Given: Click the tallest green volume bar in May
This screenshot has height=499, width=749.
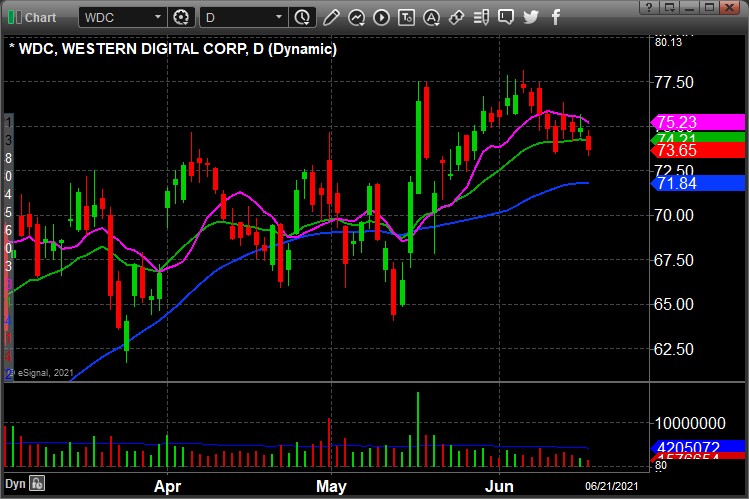Looking at the screenshot, I should click(x=418, y=429).
